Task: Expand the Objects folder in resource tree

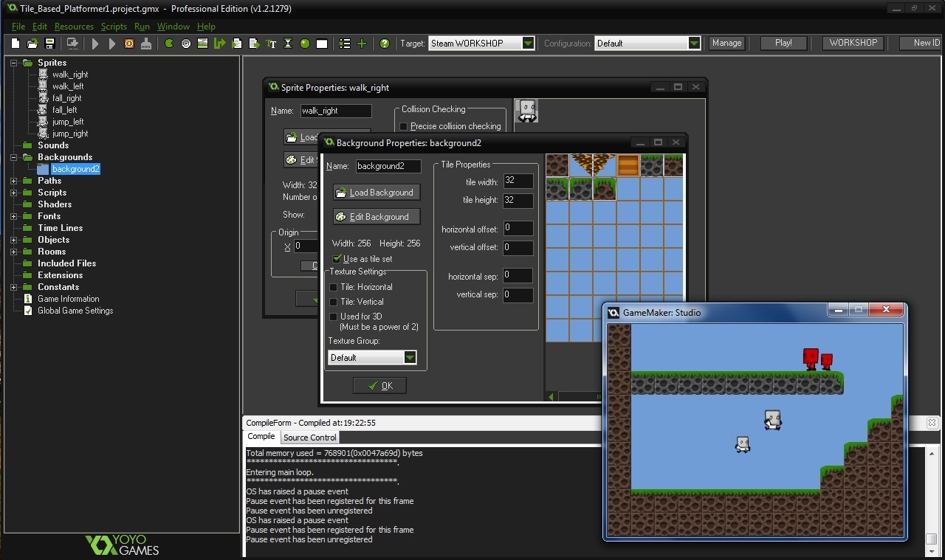Action: (14, 240)
